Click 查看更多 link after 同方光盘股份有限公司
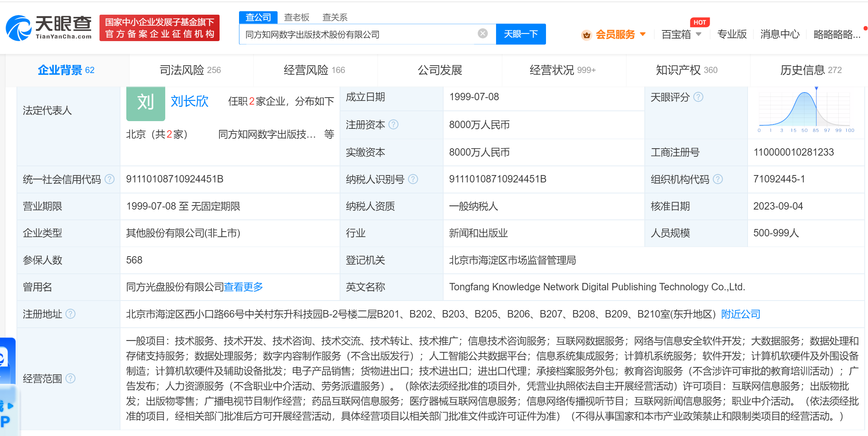 243,287
